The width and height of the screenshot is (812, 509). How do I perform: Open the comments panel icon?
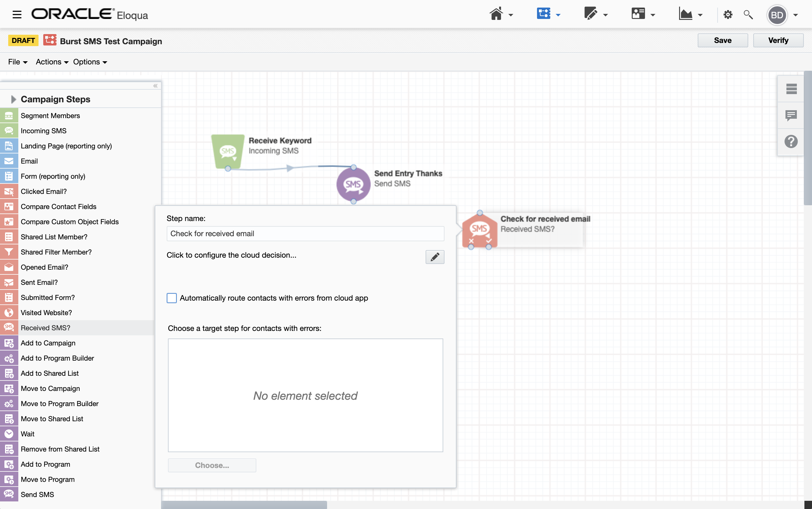click(x=791, y=116)
